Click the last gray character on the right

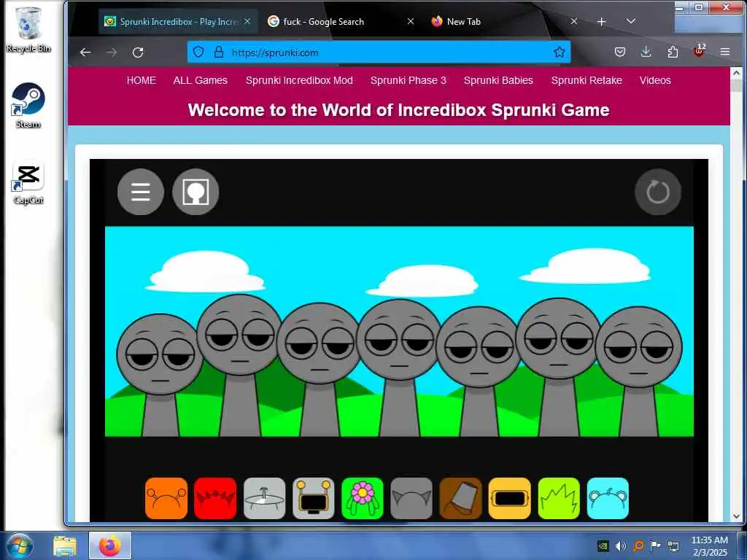[x=639, y=370]
